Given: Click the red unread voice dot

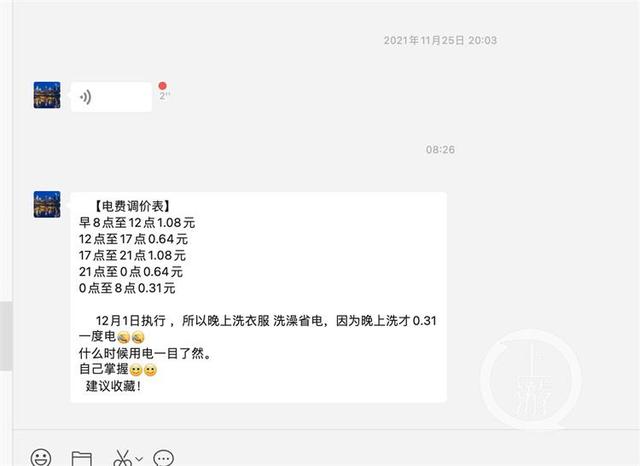Looking at the screenshot, I should tap(162, 86).
